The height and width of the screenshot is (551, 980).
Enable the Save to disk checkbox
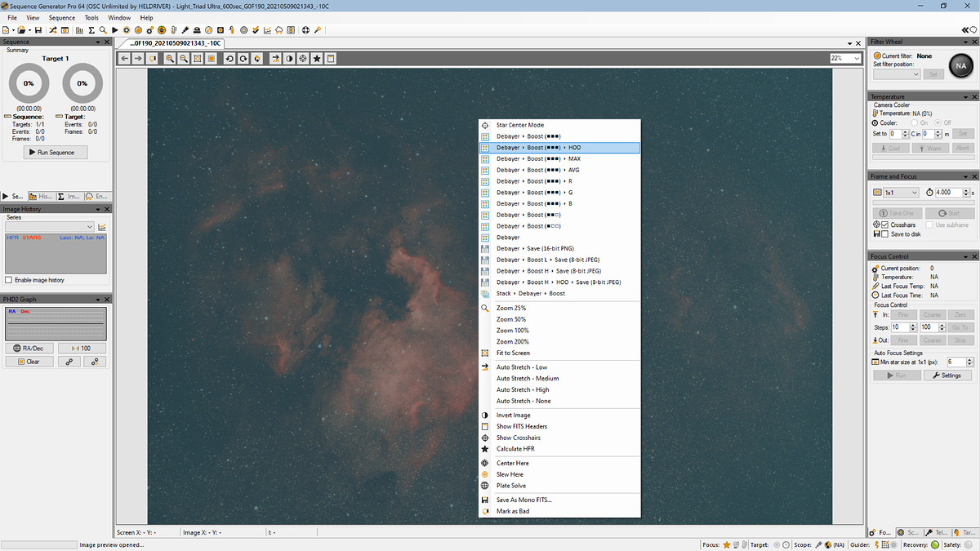point(885,234)
